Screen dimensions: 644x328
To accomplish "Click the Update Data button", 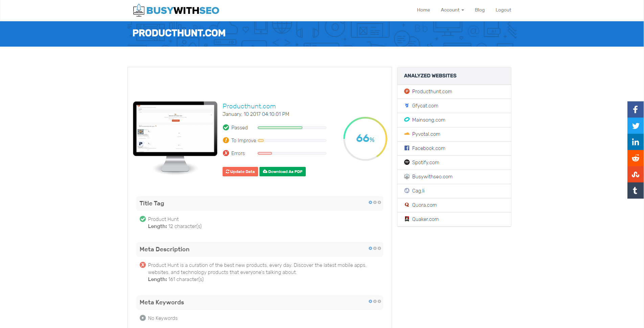I will [240, 172].
